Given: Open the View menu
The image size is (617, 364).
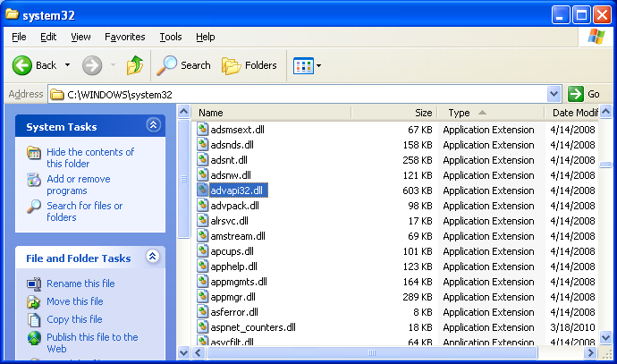Looking at the screenshot, I should 80,37.
